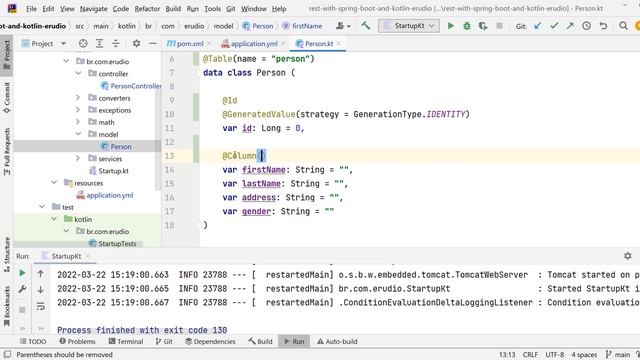This screenshot has width=640, height=360.
Task: Show Git history clock icon
Action: click(x=587, y=26)
